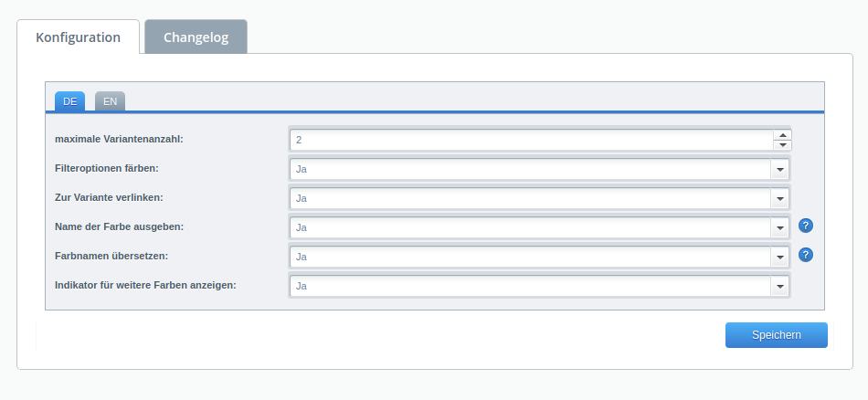The height and width of the screenshot is (400, 868).
Task: Select the DE language tab
Action: 69,101
